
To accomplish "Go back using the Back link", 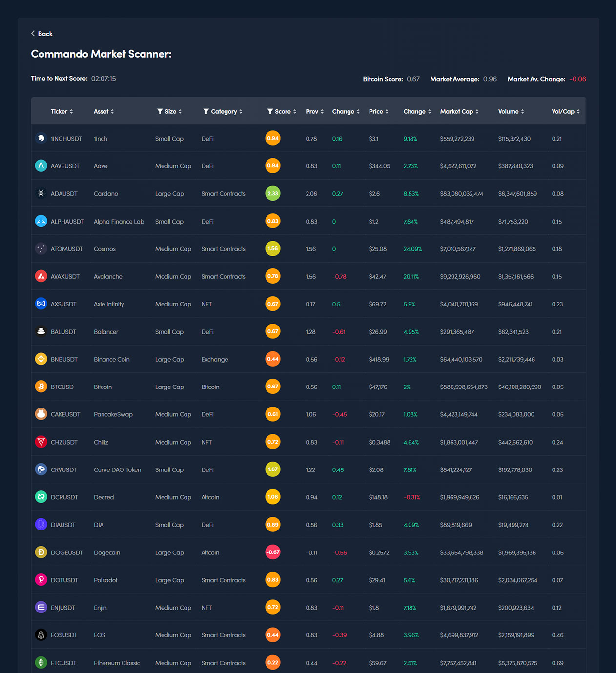I will pos(42,34).
